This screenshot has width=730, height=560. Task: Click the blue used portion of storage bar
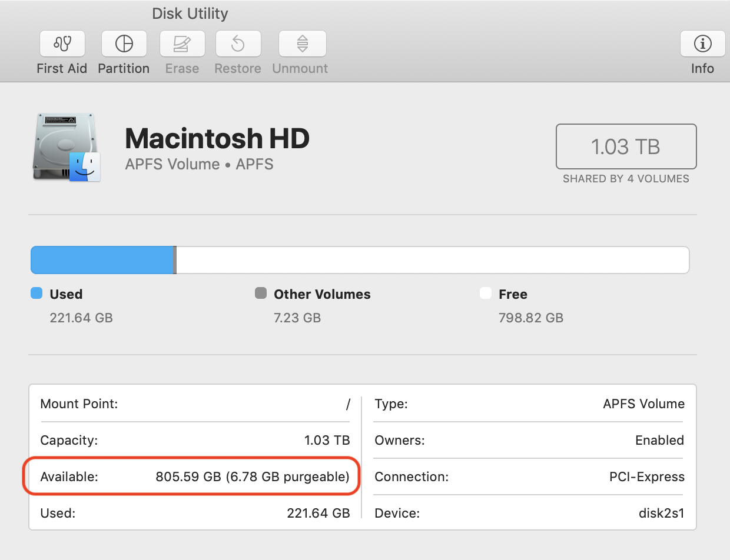(x=102, y=260)
